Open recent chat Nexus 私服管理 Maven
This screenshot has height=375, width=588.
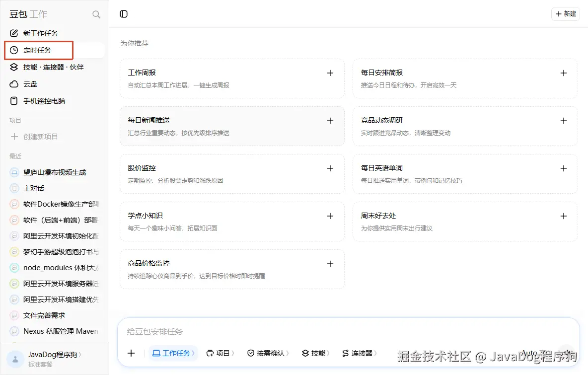[x=54, y=331]
